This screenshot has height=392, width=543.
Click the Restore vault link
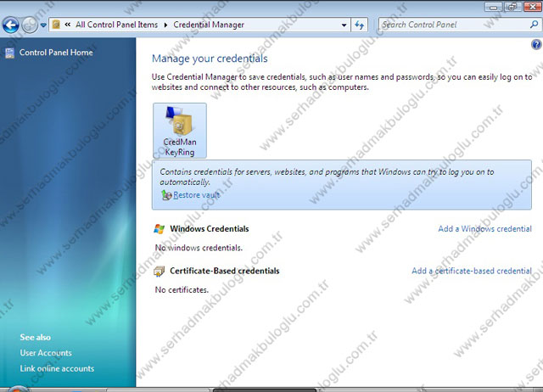click(196, 195)
